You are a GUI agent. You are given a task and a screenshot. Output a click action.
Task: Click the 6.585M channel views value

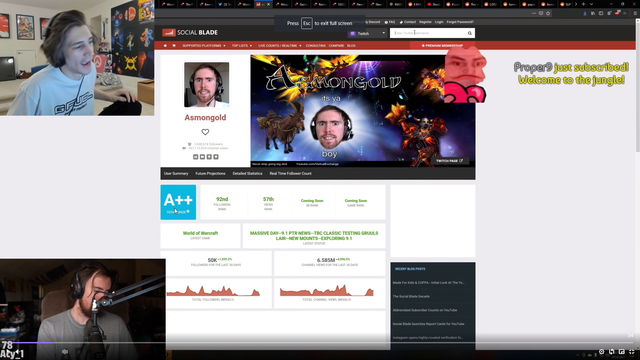326,260
